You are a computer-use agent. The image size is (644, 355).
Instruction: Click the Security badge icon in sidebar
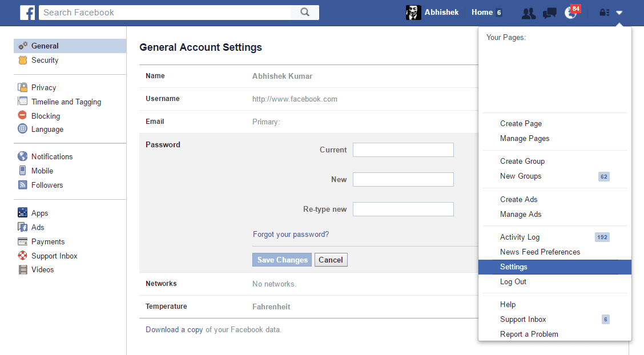[x=23, y=60]
